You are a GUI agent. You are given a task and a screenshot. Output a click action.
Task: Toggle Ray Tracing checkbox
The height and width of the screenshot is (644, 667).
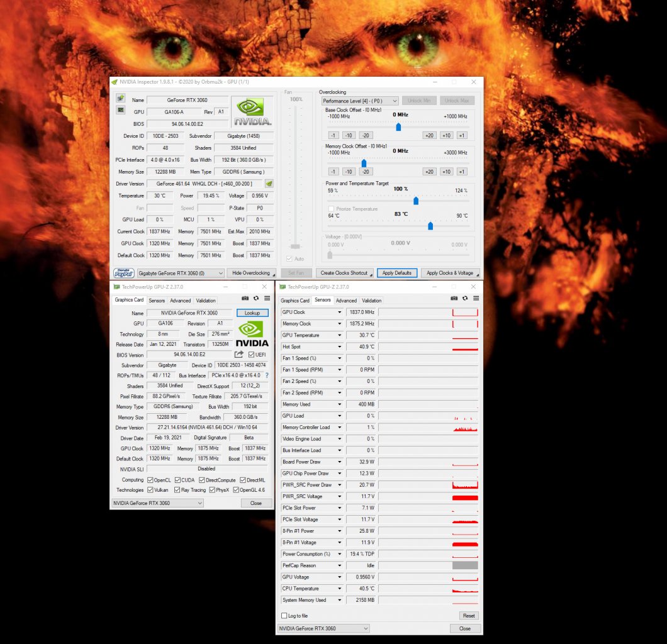click(177, 490)
